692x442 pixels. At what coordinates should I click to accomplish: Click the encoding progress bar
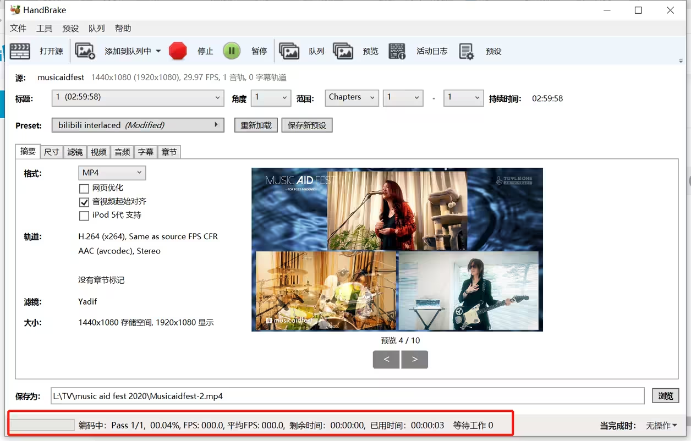(41, 425)
